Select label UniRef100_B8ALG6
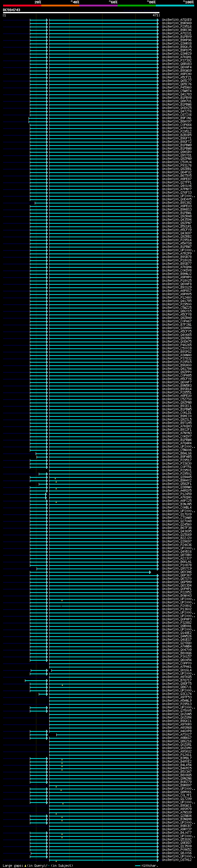Image resolution: width=197 pixels, height=868 pixels. tap(177, 454)
